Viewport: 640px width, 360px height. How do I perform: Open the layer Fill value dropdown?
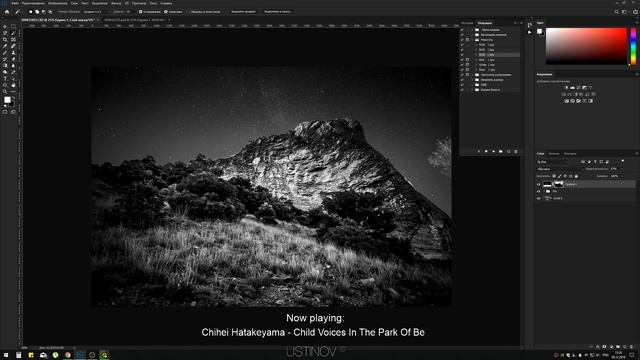[622, 176]
